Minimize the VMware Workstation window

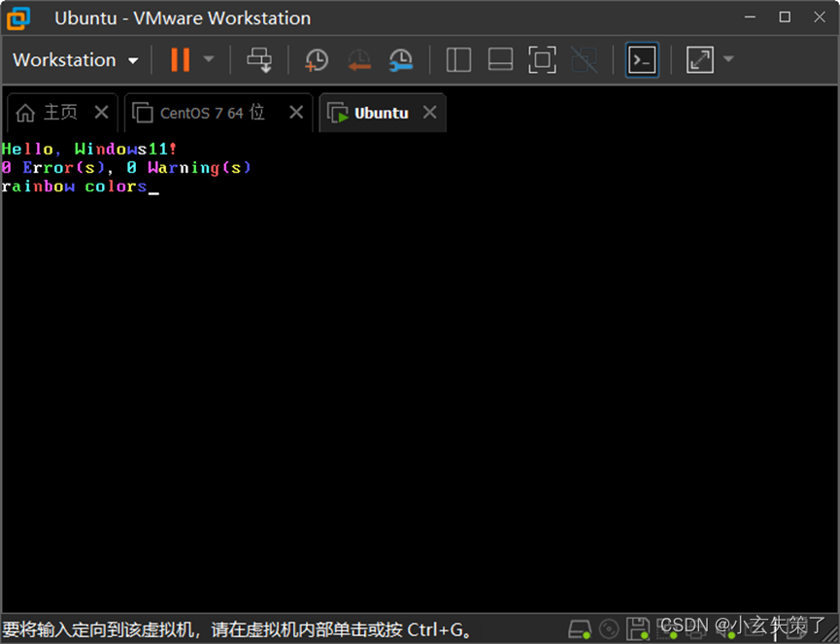click(750, 17)
